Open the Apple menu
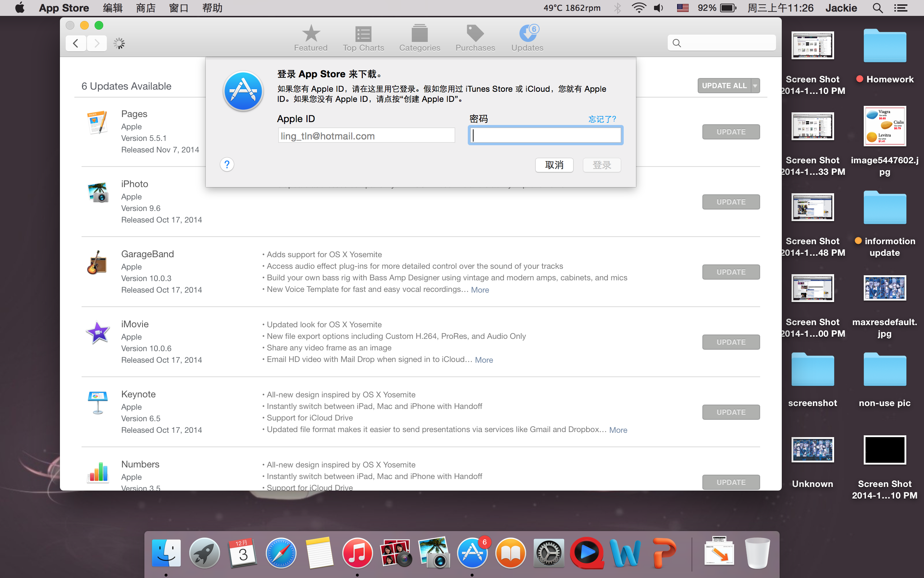The width and height of the screenshot is (924, 578). pos(20,8)
